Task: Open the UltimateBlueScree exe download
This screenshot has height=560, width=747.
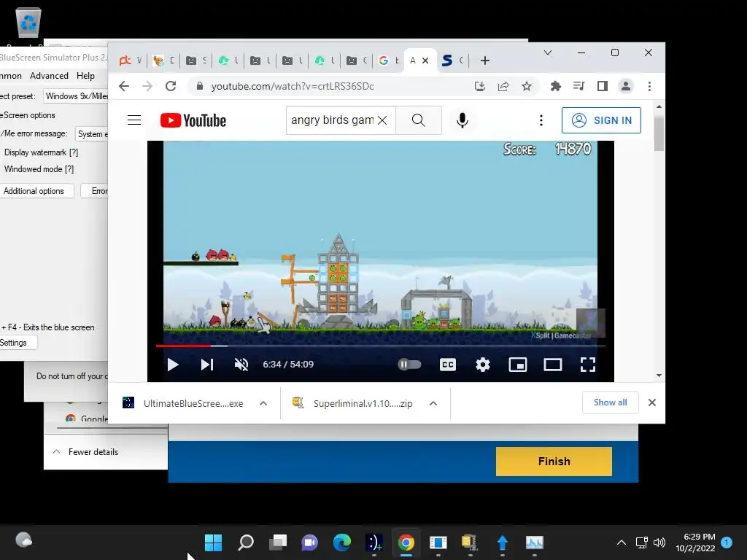Action: click(185, 403)
